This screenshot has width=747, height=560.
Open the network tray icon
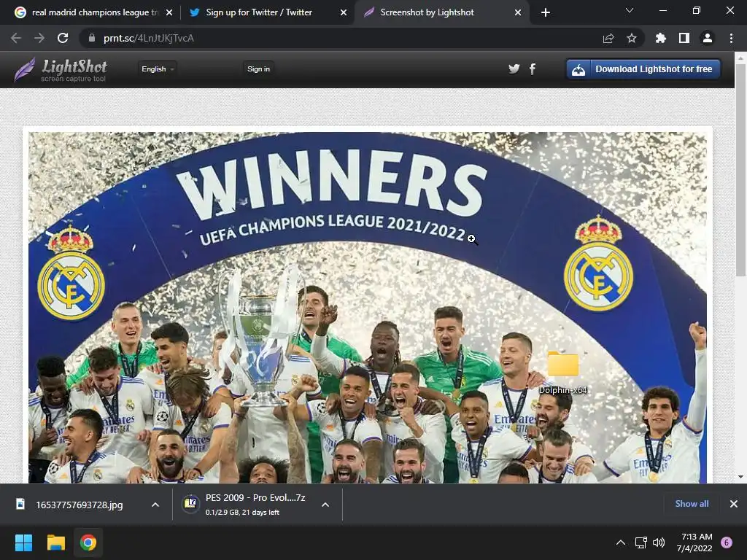tap(640, 542)
